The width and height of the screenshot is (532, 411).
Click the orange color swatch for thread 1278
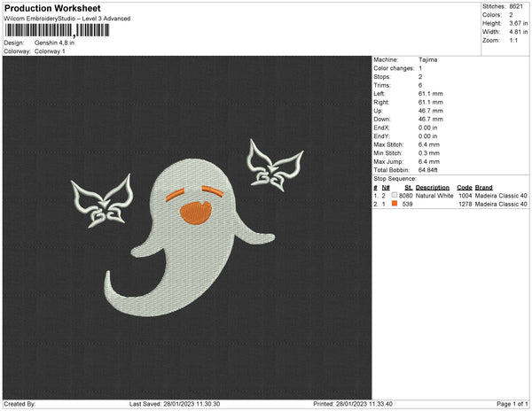pos(395,204)
